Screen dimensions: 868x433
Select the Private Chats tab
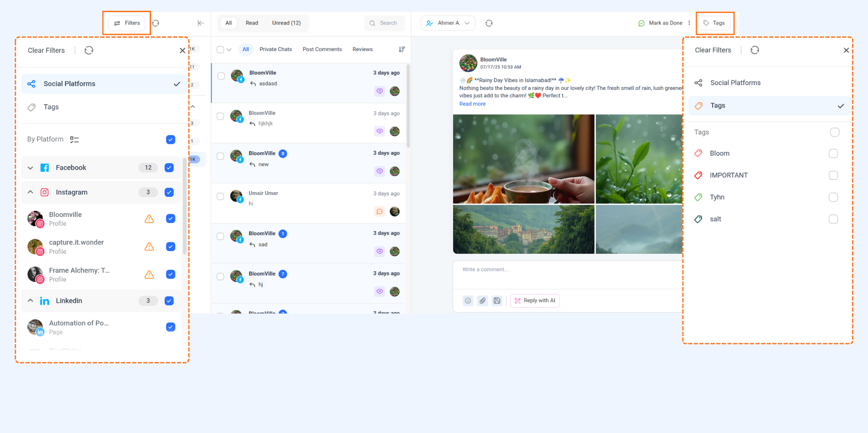click(x=276, y=49)
